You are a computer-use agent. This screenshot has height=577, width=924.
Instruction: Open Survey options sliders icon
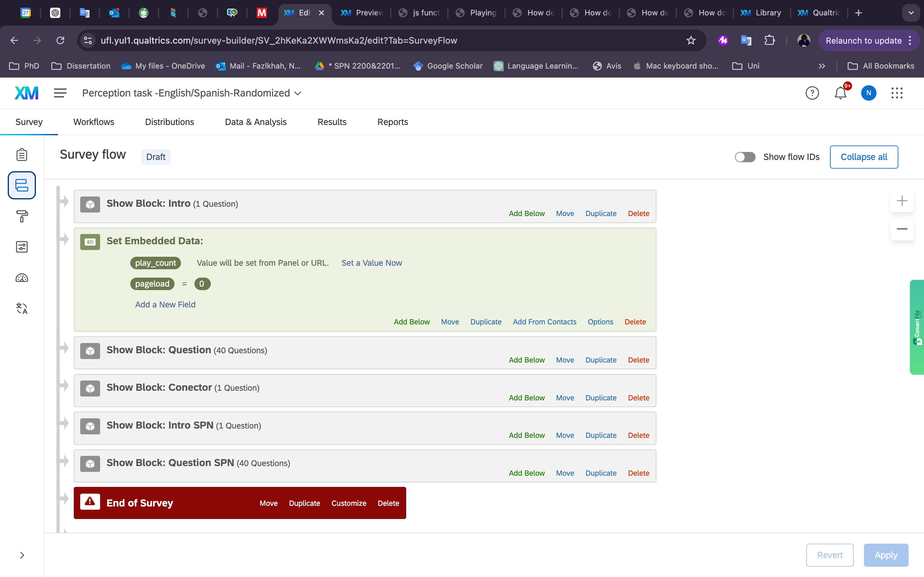(x=22, y=247)
